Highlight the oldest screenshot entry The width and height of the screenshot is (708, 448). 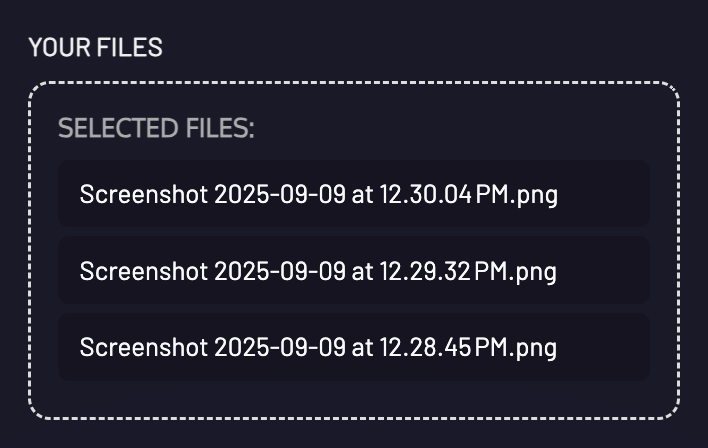[318, 347]
